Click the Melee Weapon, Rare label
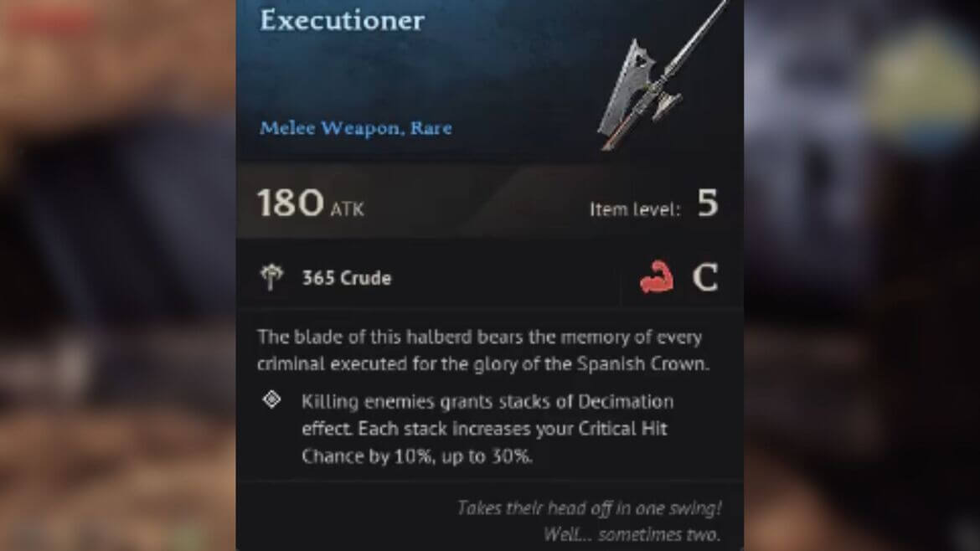The width and height of the screenshot is (980, 551). tap(356, 128)
